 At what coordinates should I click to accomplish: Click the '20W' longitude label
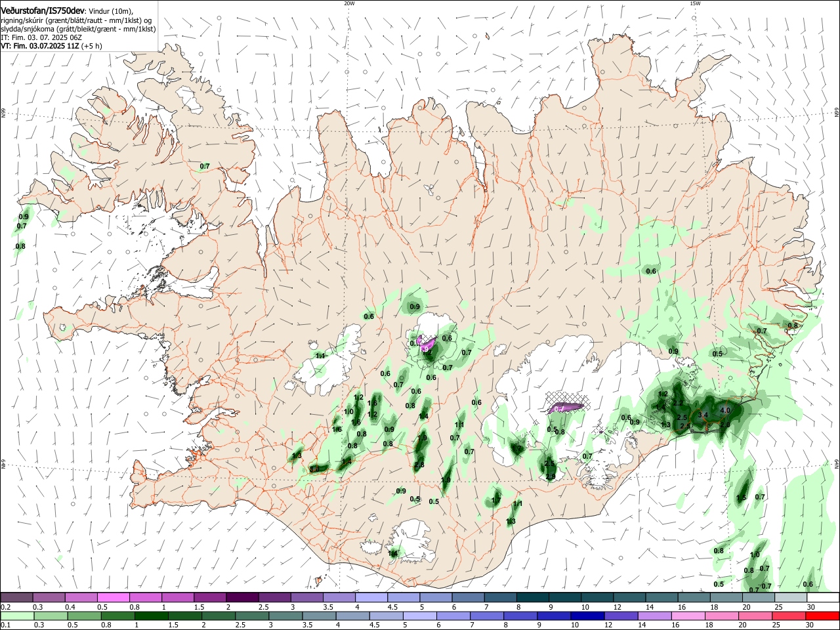[349, 3]
